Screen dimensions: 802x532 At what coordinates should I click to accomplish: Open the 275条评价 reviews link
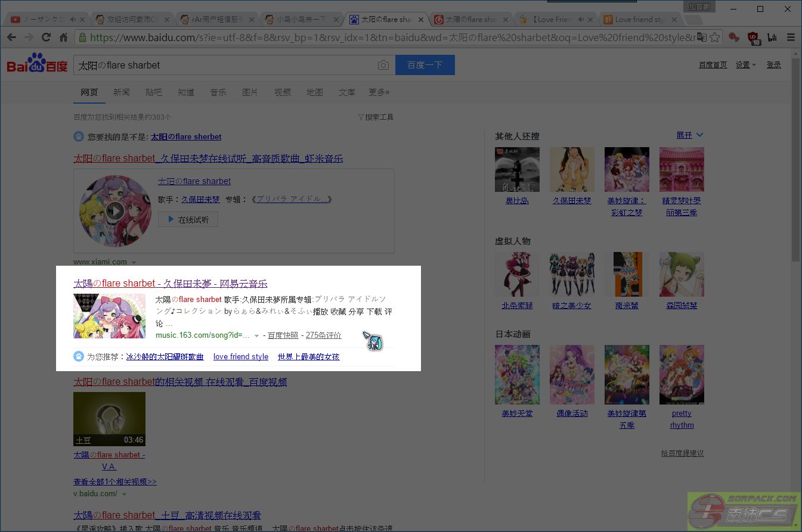click(x=324, y=335)
